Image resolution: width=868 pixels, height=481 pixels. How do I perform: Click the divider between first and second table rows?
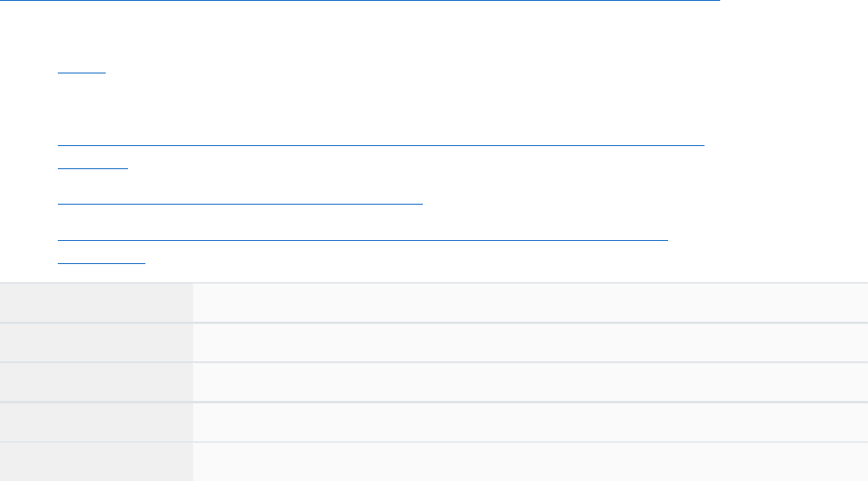(x=434, y=323)
